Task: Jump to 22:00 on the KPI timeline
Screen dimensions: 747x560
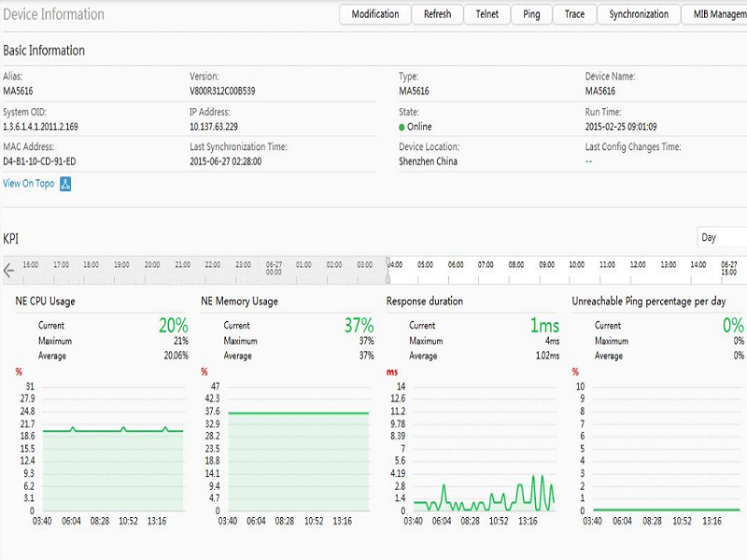Action: click(x=213, y=265)
